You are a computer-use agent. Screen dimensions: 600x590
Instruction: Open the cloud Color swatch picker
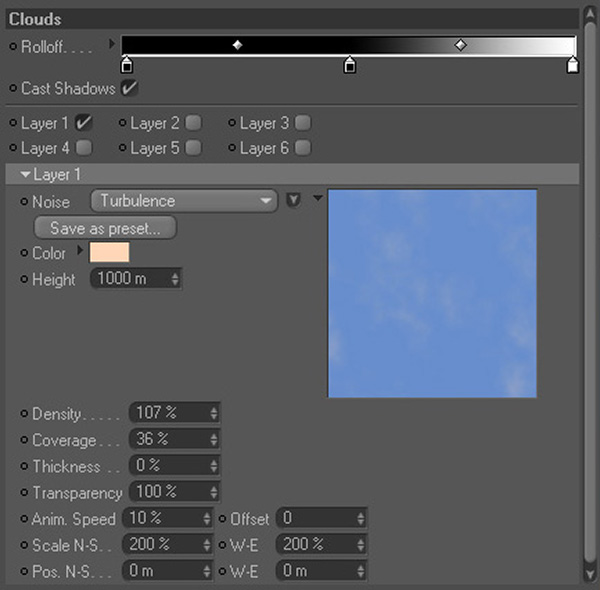tap(109, 253)
